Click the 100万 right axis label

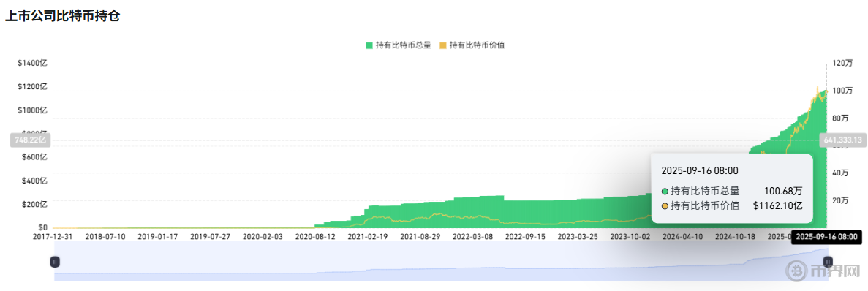pyautogui.click(x=842, y=91)
